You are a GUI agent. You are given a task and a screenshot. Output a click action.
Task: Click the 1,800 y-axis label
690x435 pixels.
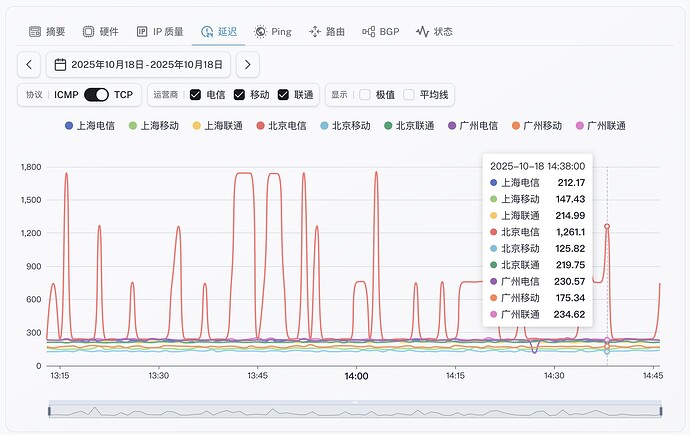pyautogui.click(x=31, y=167)
